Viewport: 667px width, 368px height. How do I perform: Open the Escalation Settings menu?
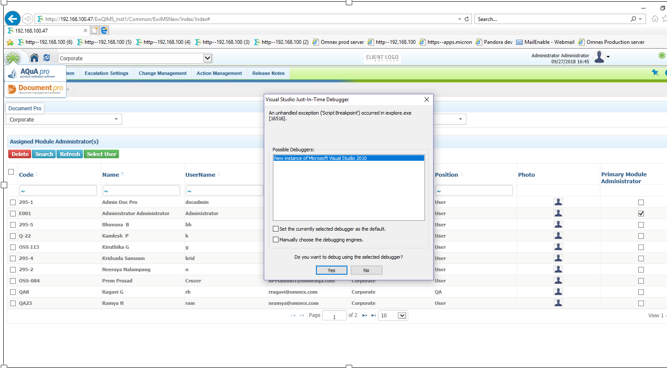coord(106,73)
